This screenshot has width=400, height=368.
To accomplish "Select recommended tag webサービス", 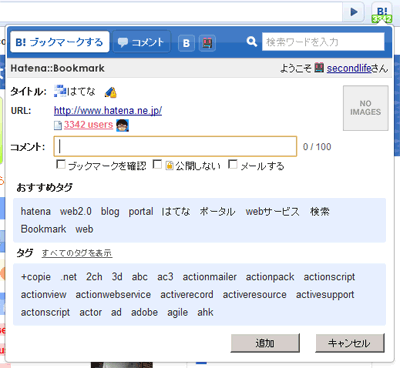I will click(273, 211).
